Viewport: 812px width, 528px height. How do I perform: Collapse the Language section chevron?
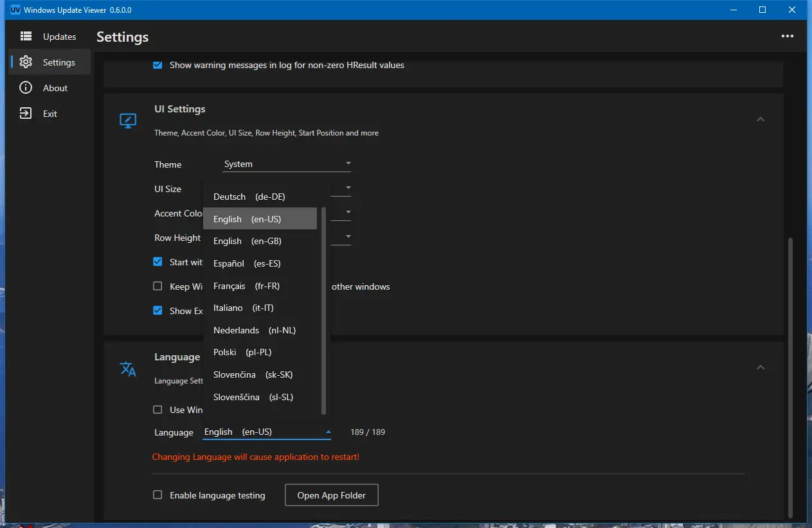(761, 367)
